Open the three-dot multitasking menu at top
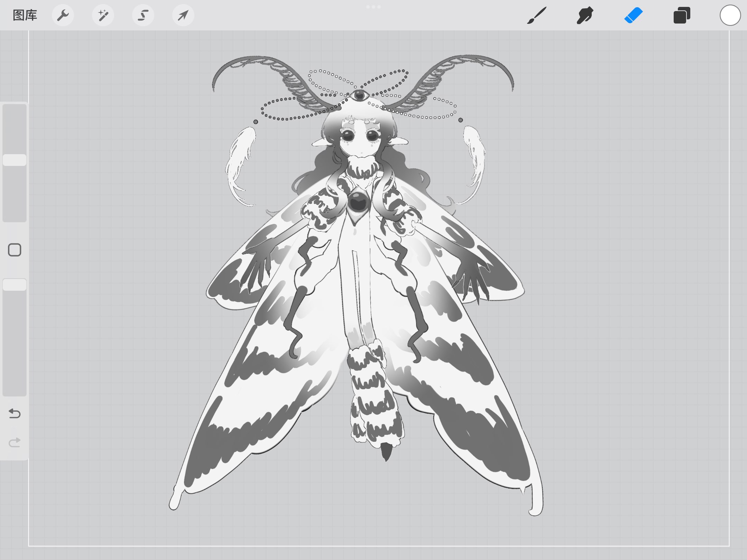Viewport: 747px width, 560px height. coord(373,7)
